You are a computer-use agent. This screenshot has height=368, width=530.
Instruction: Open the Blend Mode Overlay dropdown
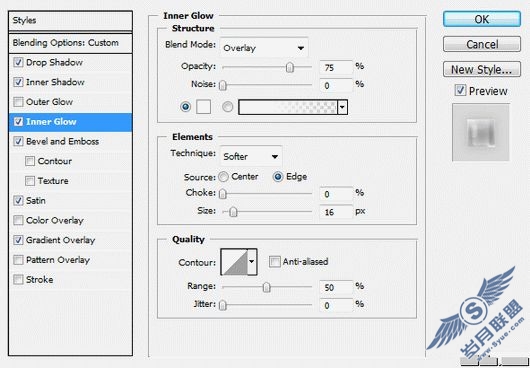tap(264, 48)
